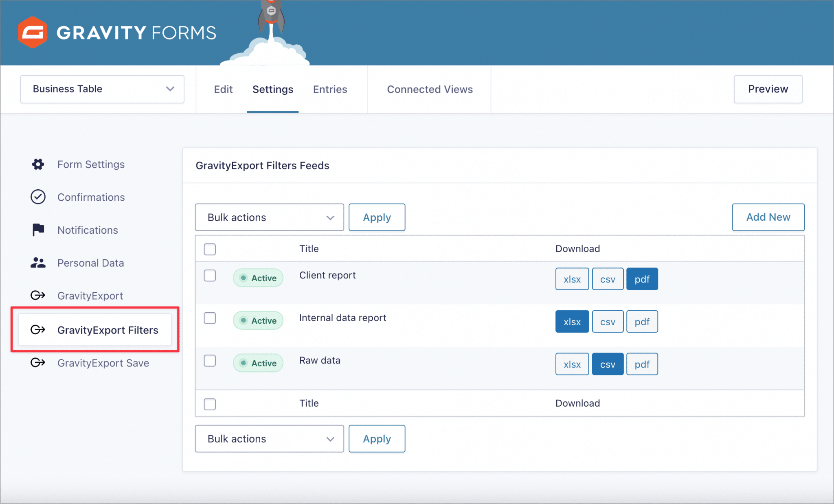
Task: Click the GravityExport Filters Feeds heading
Action: coord(262,166)
